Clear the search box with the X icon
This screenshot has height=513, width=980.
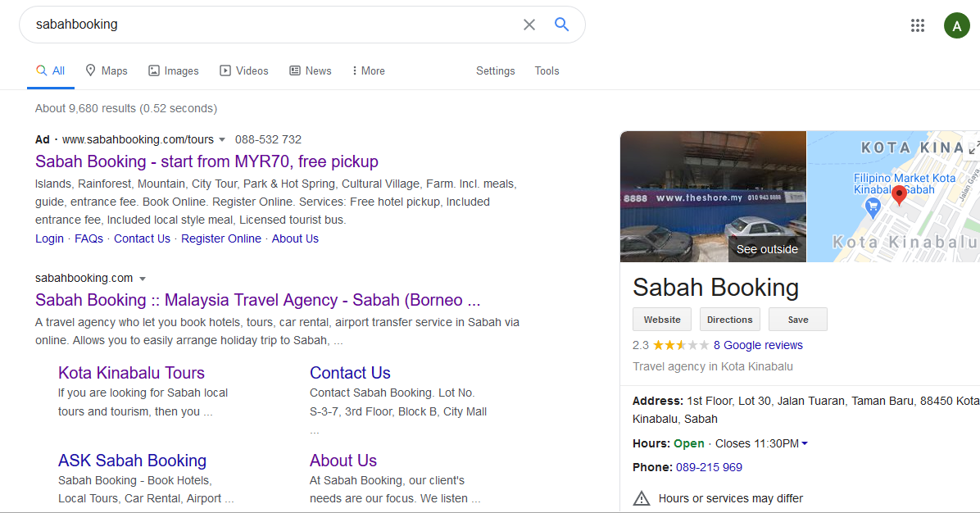529,25
